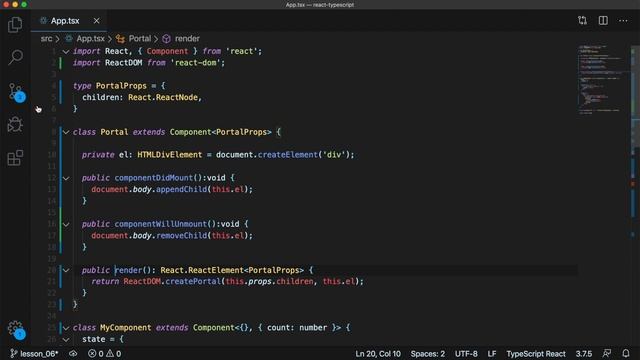Click the Portal class breadcrumb
Viewport: 640px width, 360px height.
coord(134,38)
